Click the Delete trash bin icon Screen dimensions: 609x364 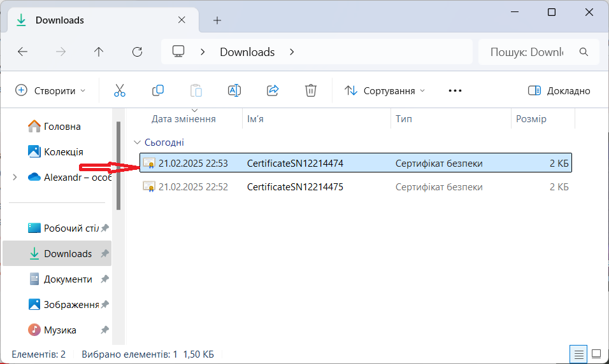[x=310, y=90]
